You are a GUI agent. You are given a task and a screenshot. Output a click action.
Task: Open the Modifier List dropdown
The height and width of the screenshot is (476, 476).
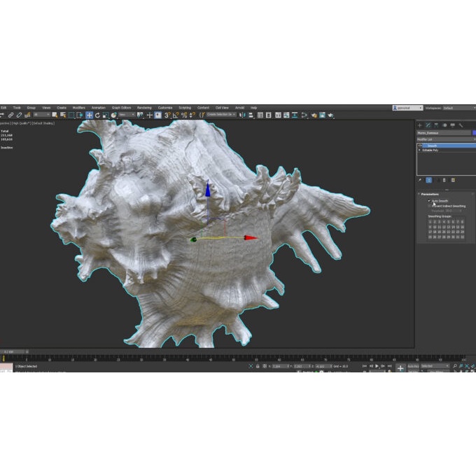coord(444,139)
